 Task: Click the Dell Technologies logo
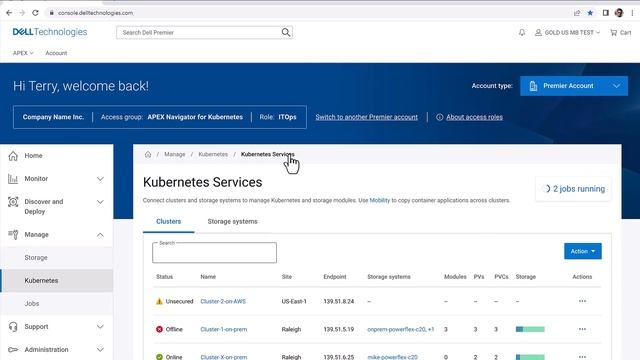50,32
